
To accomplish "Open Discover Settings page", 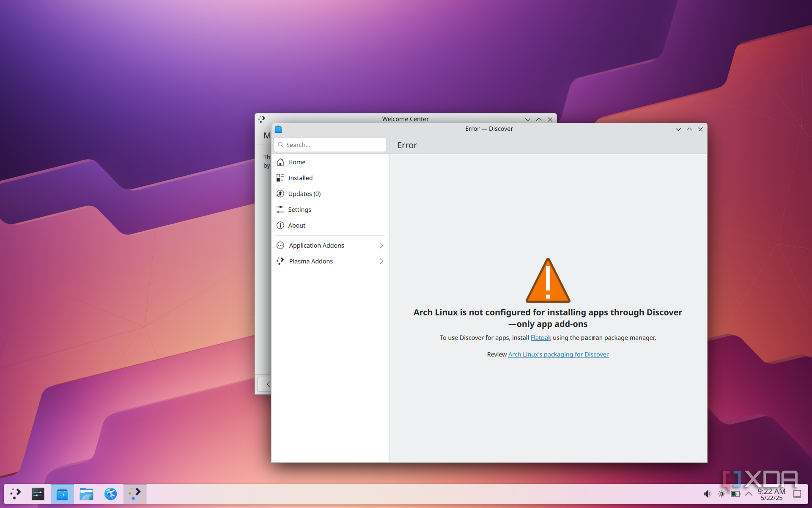I will [x=330, y=210].
